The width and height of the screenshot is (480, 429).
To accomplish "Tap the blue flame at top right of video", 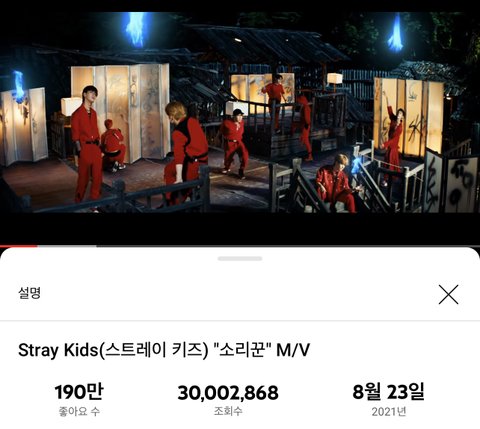I will [396, 33].
